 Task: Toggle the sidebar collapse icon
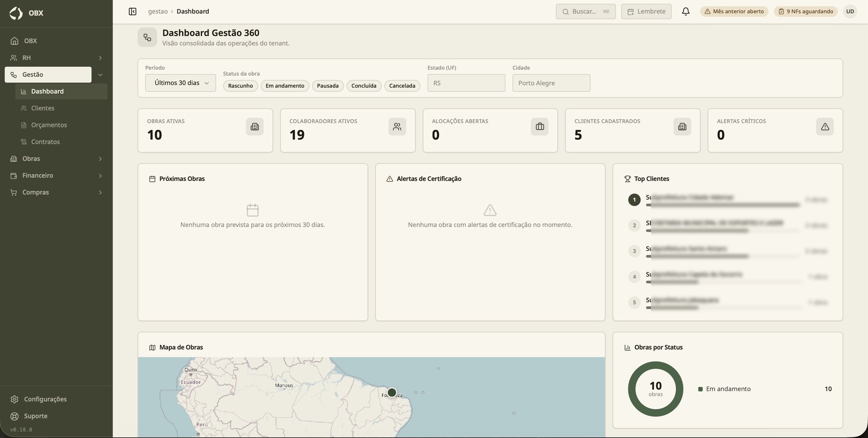(x=133, y=12)
